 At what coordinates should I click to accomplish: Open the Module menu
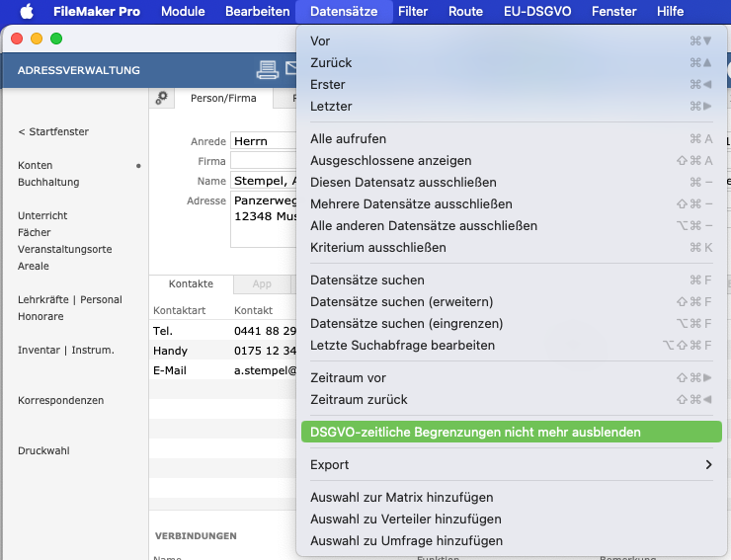(x=183, y=11)
